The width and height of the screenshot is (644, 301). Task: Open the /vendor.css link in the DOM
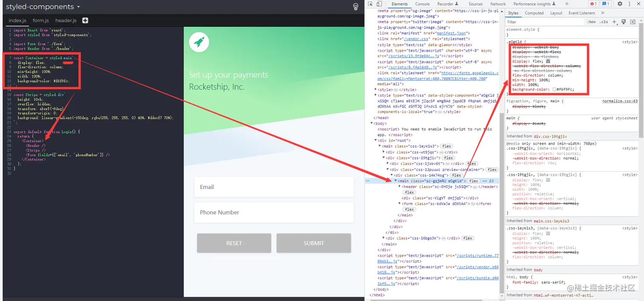point(416,39)
